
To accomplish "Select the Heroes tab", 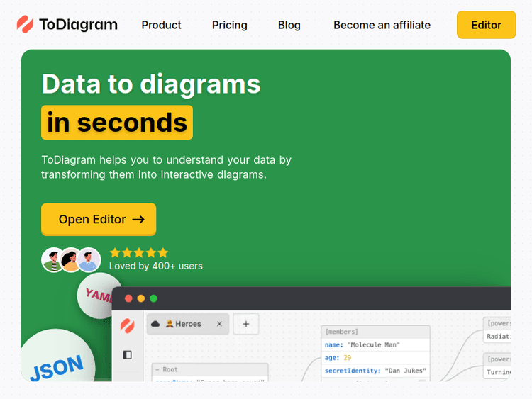I will point(188,324).
